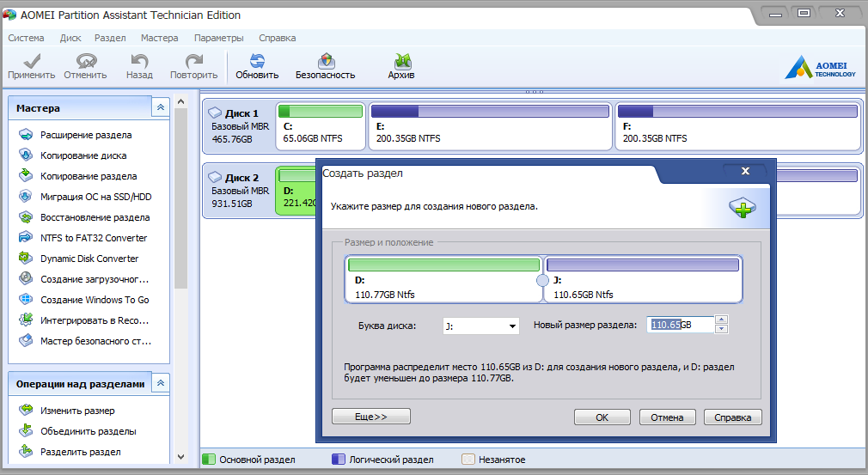The width and height of the screenshot is (868, 475).
Task: Click the Миграция ОС на SSD/HDD icon
Action: 26,197
